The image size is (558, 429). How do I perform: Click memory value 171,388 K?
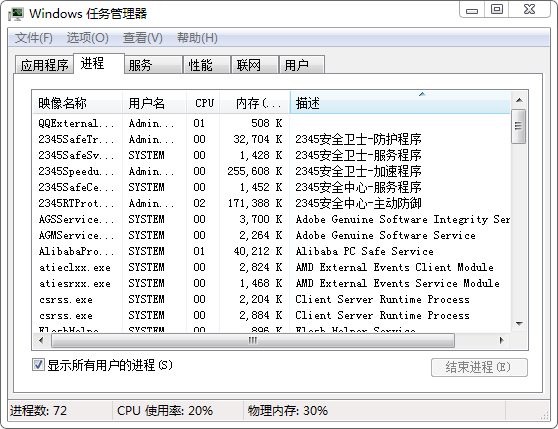[x=255, y=203]
